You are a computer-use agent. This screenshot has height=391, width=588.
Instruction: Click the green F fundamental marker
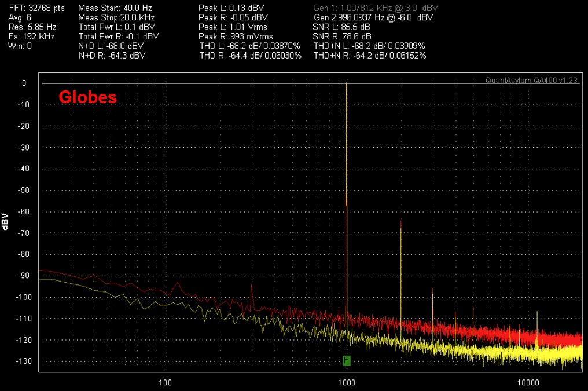click(347, 361)
